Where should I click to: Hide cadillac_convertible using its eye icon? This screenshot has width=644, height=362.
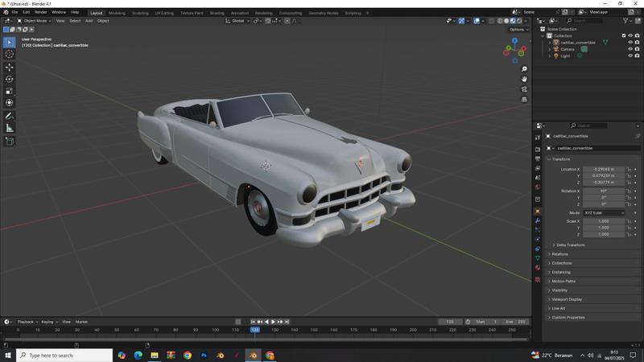[x=630, y=43]
